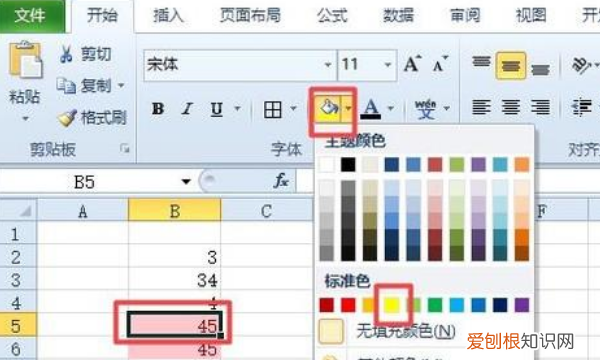Switch to the 插入 Insert tab

[x=168, y=16]
